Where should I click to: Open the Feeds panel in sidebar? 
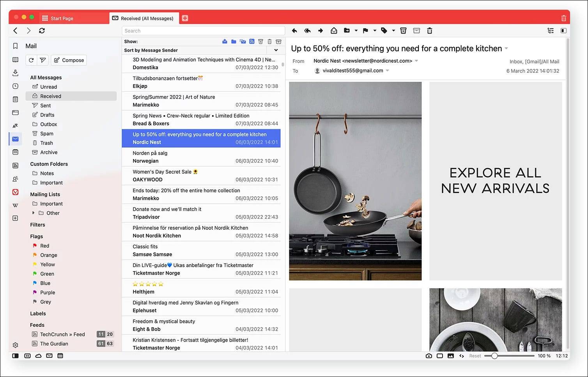(15, 166)
